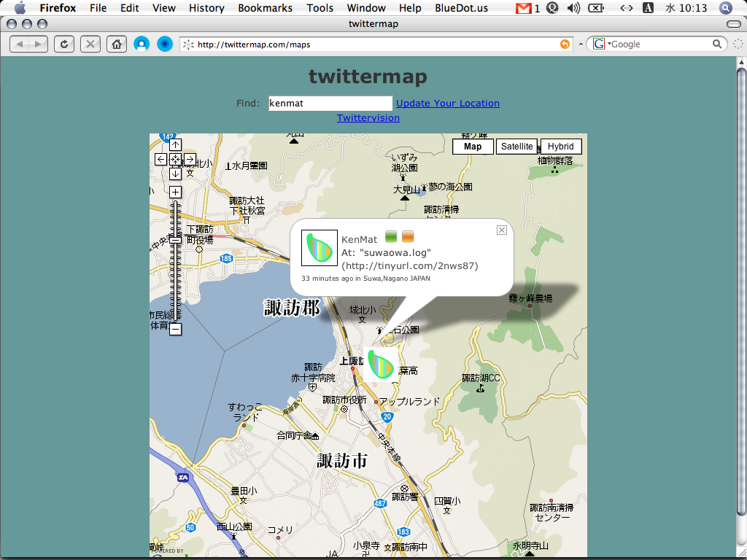The height and width of the screenshot is (560, 747).
Task: Open the Update Your Location link
Action: coord(448,104)
